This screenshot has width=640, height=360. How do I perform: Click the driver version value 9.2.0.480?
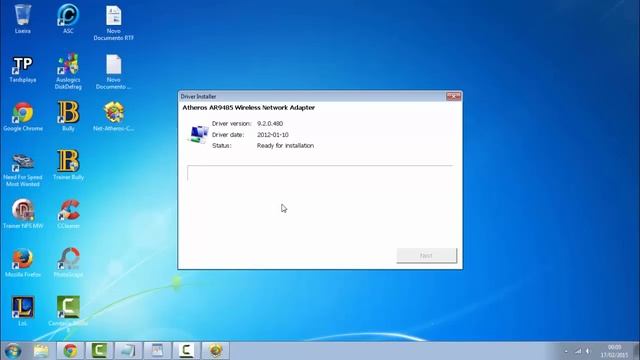point(270,124)
